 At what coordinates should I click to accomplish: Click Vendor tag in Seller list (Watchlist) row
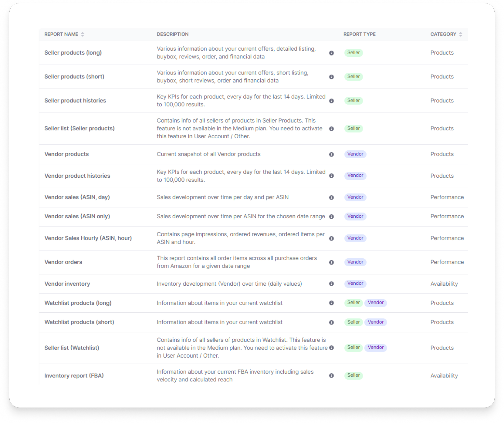[x=376, y=348]
